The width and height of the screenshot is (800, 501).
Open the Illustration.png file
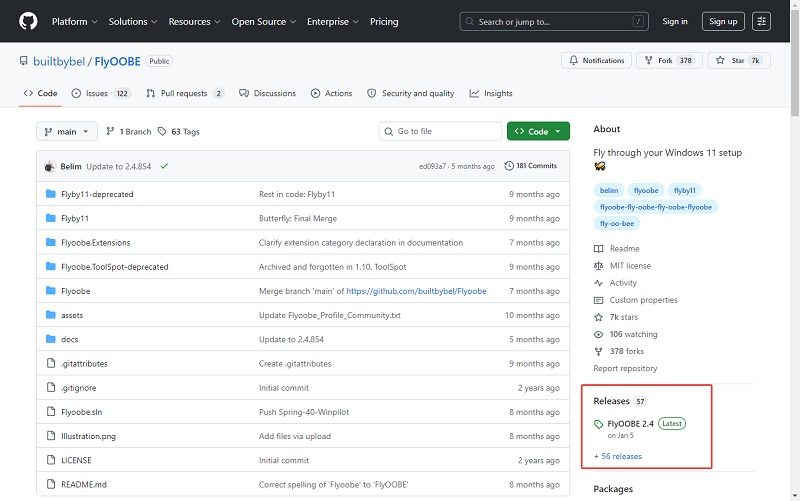pos(88,436)
